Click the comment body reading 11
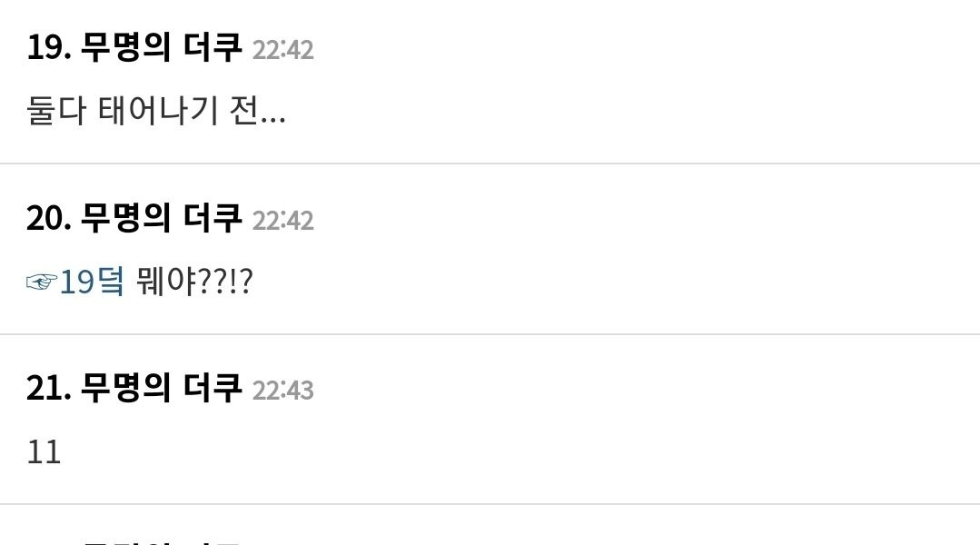The height and width of the screenshot is (545, 980). point(44,451)
